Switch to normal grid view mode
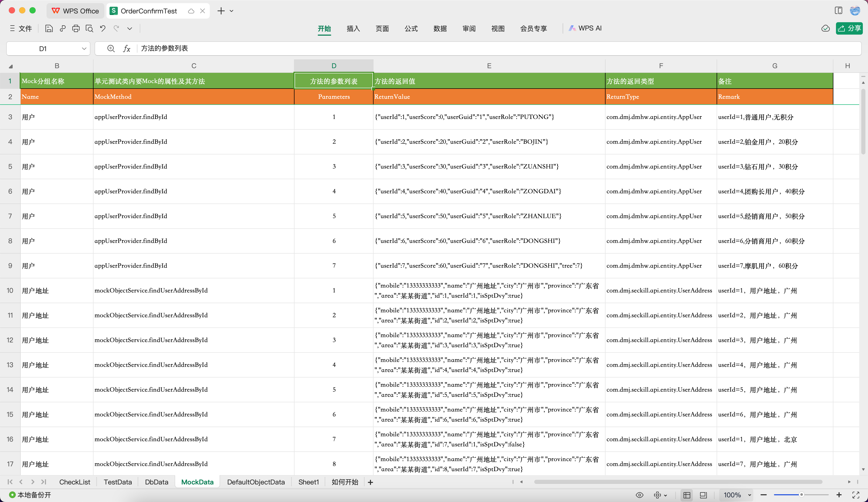868x502 pixels. (686, 495)
